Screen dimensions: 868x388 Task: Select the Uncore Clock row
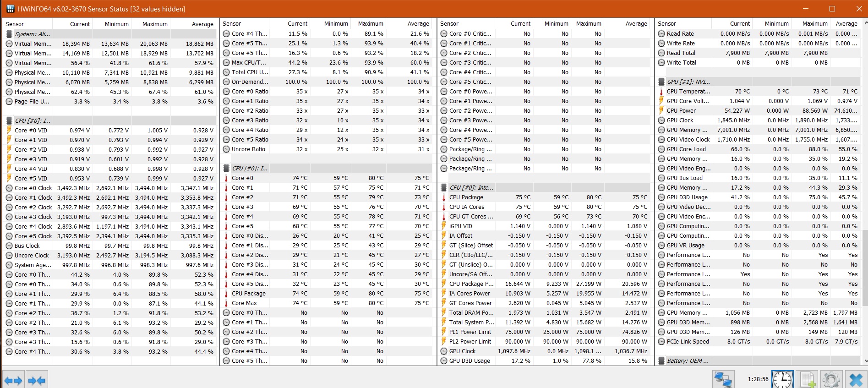[110, 255]
